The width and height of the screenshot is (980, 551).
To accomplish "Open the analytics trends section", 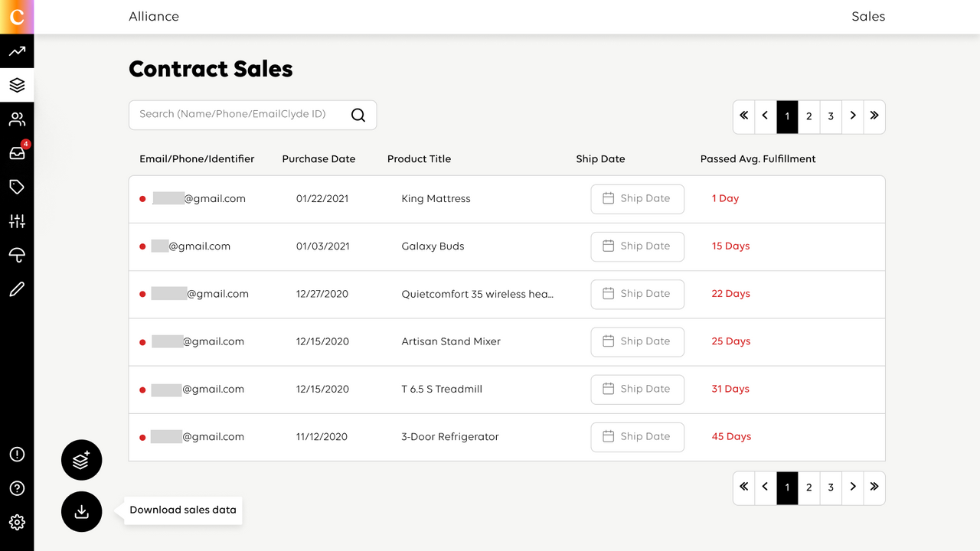I will [17, 51].
